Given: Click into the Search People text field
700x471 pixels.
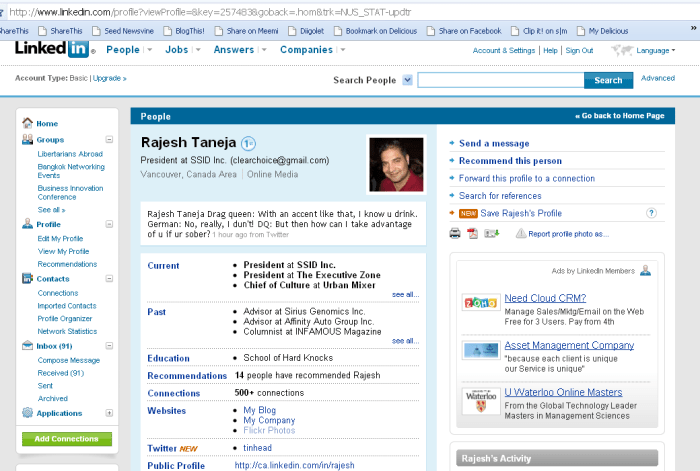Looking at the screenshot, I should [x=500, y=80].
